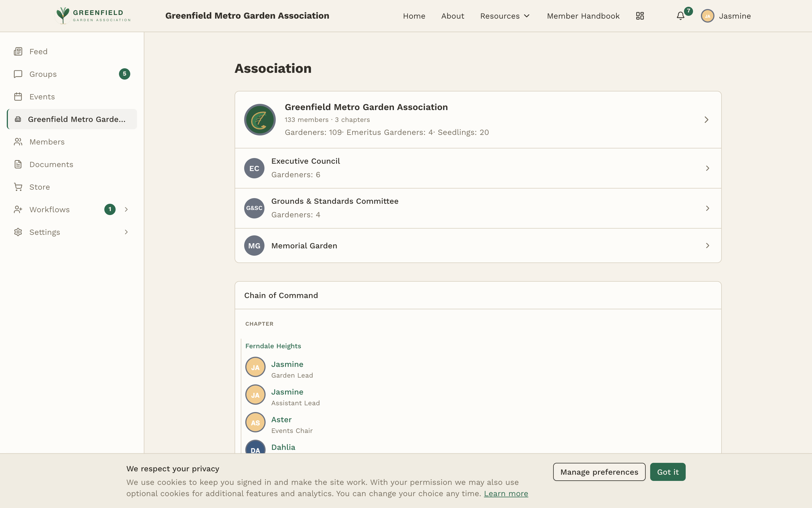Click the Settings gear icon
812x508 pixels.
click(x=18, y=232)
